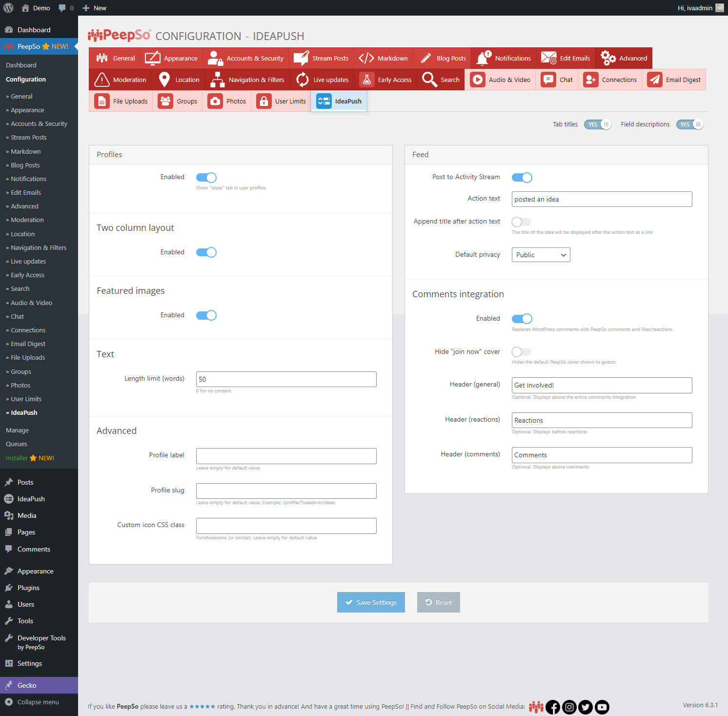Click the Appearance tab monitor icon
Screen dimensions: 728x716
point(153,58)
